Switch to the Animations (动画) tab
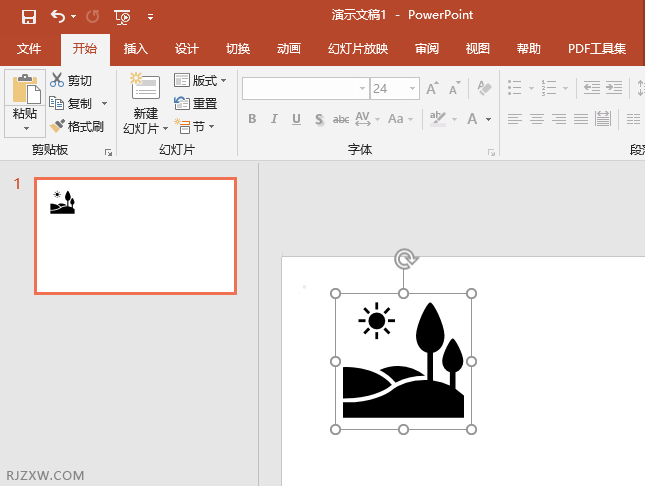This screenshot has width=645, height=486. [x=288, y=49]
